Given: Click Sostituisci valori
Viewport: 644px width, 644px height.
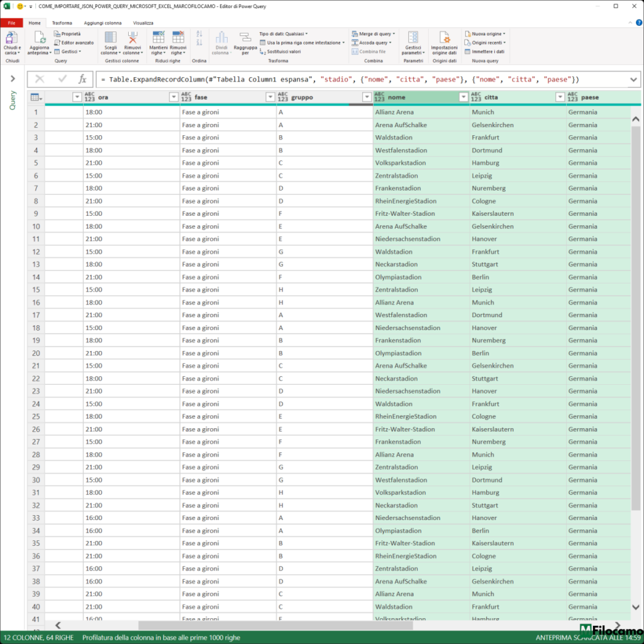Looking at the screenshot, I should (x=280, y=52).
